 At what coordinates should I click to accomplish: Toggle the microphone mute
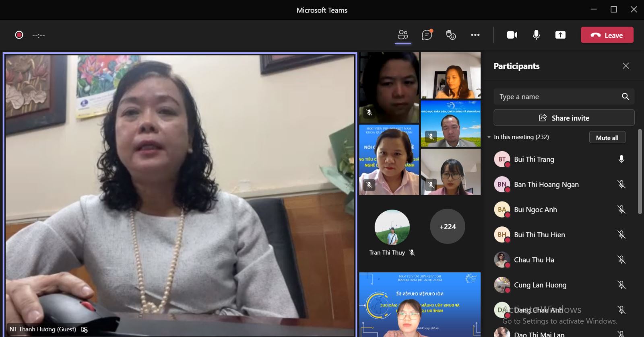[536, 35]
